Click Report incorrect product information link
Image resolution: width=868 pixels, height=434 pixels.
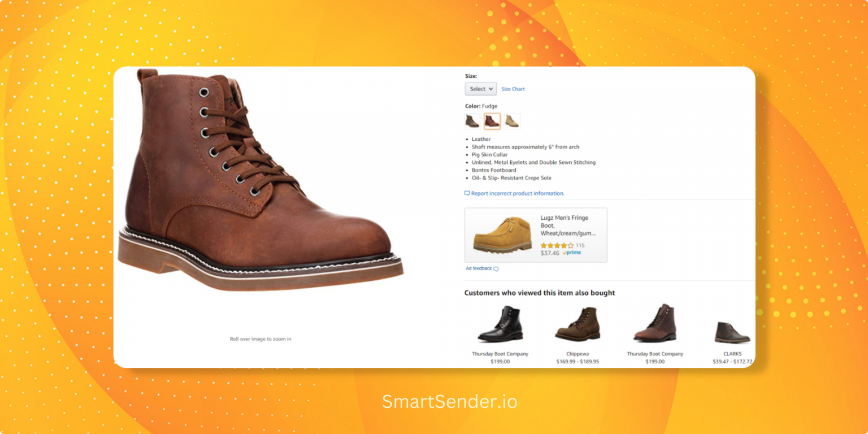pos(518,193)
